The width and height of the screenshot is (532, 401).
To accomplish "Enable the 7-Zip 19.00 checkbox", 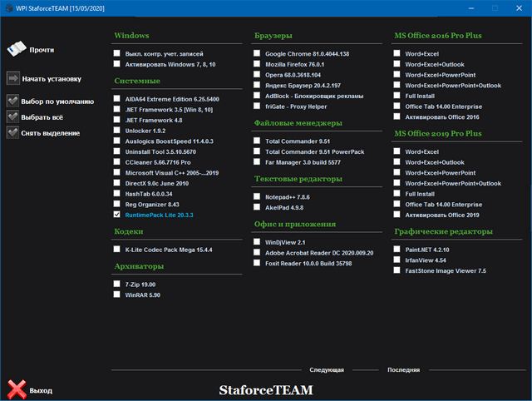I will click(x=116, y=284).
